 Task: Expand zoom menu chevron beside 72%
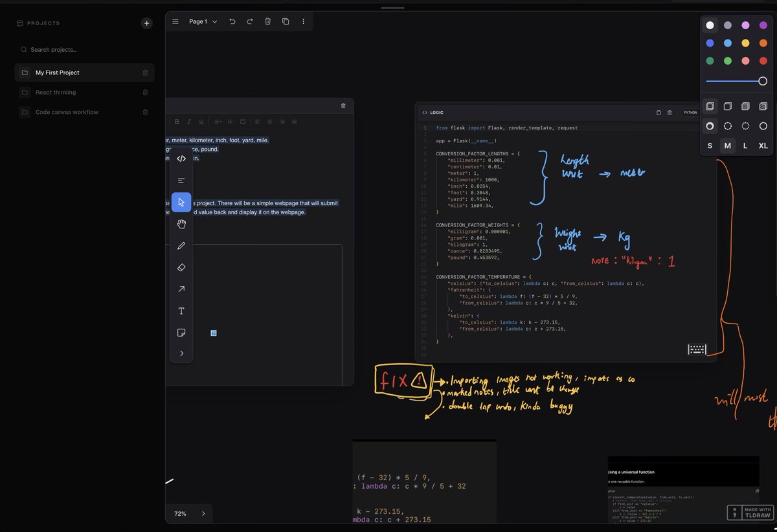[x=203, y=513]
